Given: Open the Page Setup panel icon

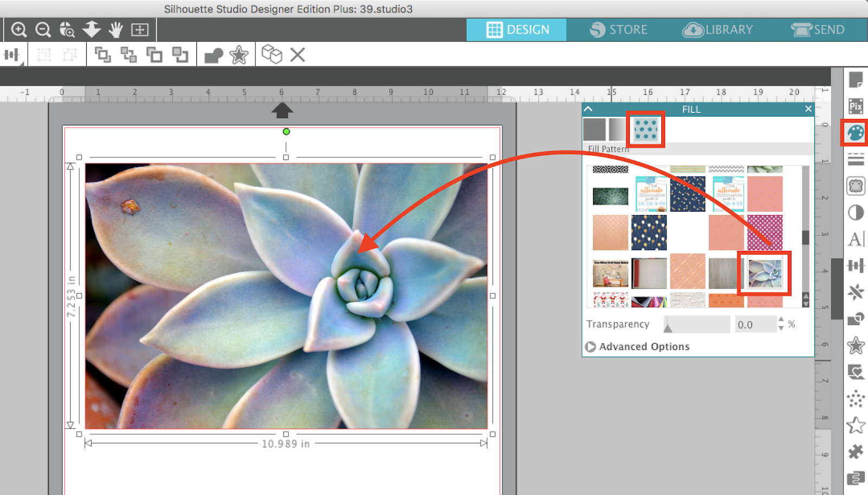Looking at the screenshot, I should pyautogui.click(x=856, y=80).
